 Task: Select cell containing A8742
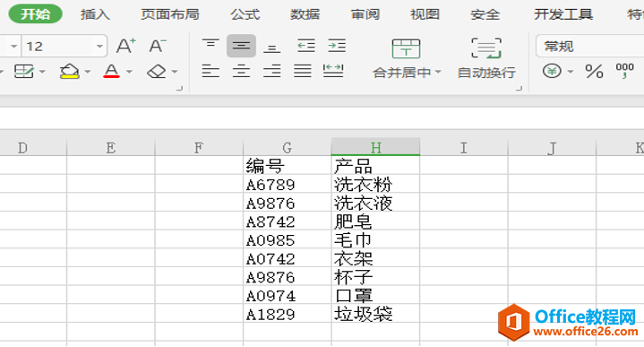click(288, 221)
